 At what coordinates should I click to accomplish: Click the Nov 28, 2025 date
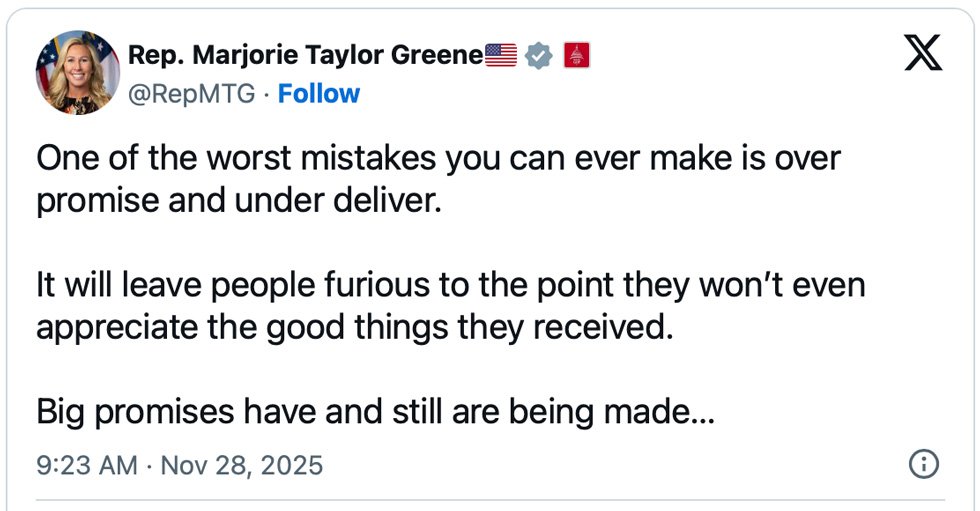pyautogui.click(x=241, y=465)
